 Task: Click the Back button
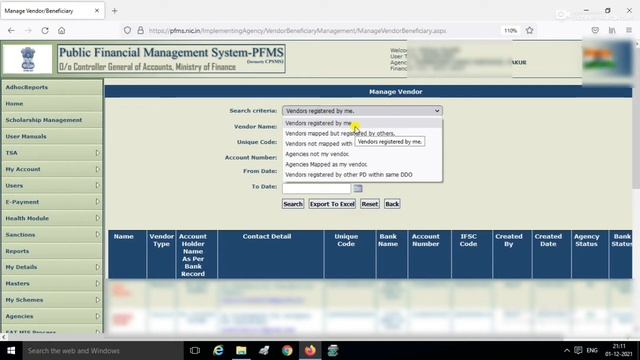(x=392, y=204)
